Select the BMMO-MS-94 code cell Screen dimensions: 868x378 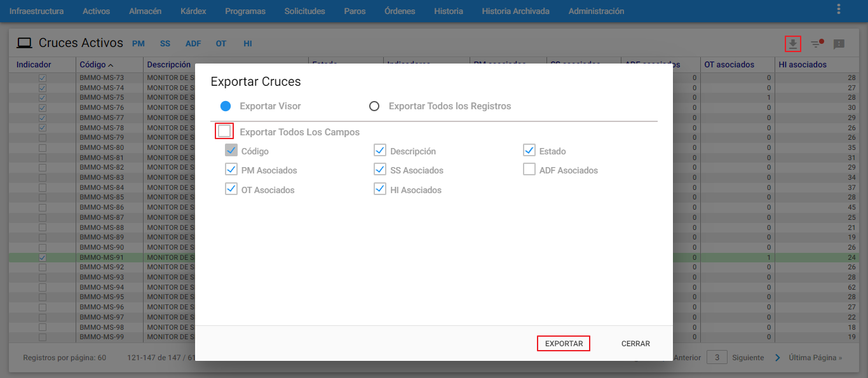click(102, 287)
